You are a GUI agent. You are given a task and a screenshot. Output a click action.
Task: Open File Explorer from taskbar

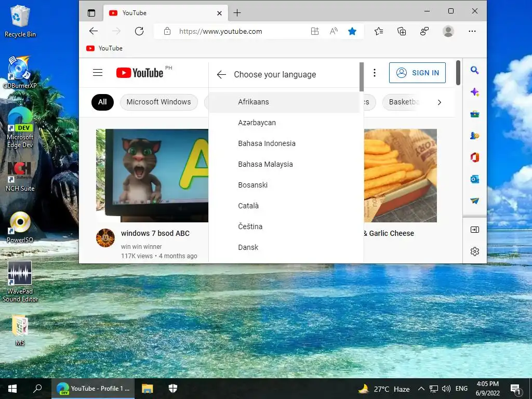coord(147,389)
